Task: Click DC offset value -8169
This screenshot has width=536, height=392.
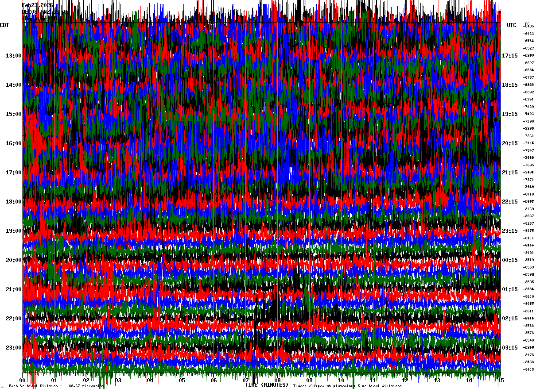Action: pyautogui.click(x=529, y=209)
